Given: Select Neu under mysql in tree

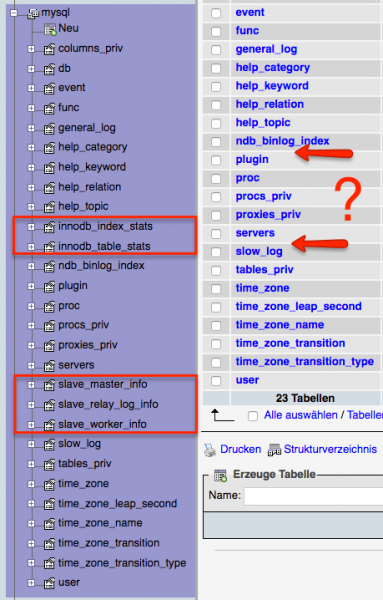Looking at the screenshot, I should tap(68, 28).
